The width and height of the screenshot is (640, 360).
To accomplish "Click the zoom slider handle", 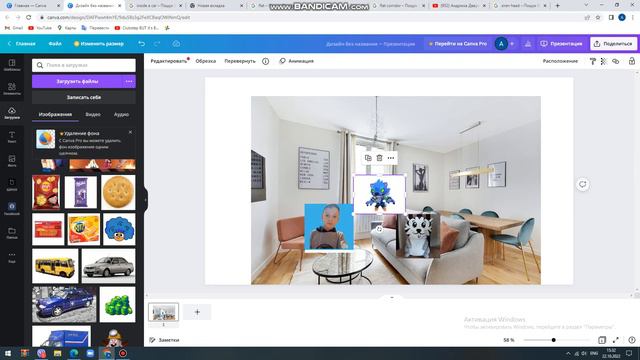I will pyautogui.click(x=553, y=340).
